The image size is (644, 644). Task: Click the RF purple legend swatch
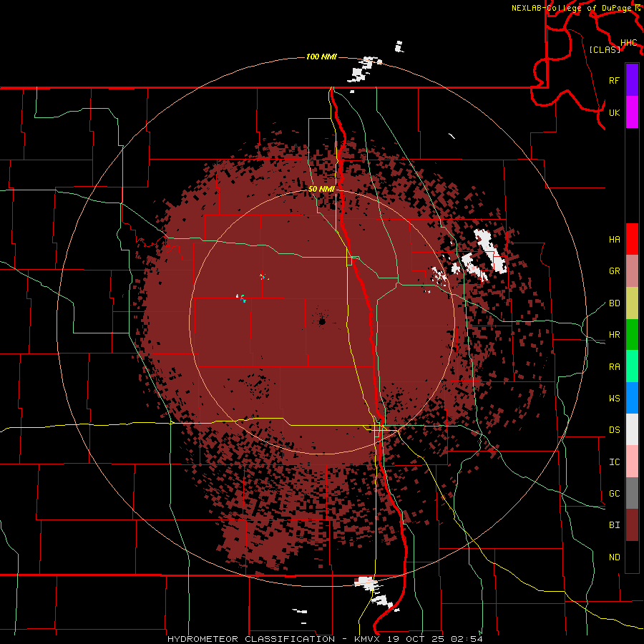click(x=632, y=80)
